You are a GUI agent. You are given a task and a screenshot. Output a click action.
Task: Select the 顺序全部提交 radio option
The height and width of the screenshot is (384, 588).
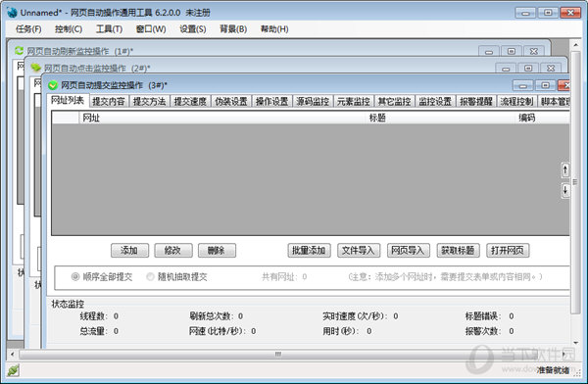102,277
